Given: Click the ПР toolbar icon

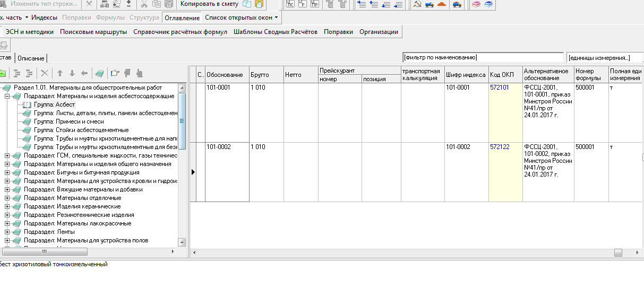Looking at the screenshot, I should click(315, 5).
